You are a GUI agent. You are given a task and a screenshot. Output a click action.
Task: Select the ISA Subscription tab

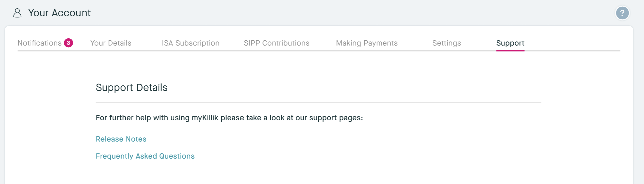[190, 43]
